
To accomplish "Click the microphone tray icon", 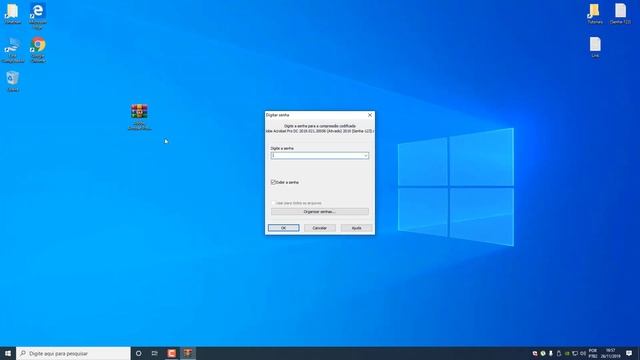I will point(551,353).
